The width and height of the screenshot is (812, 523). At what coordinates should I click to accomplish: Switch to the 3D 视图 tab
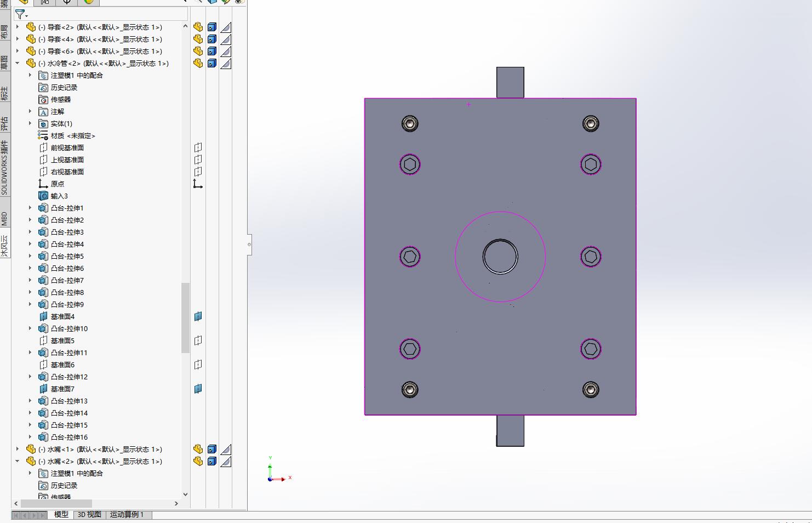[x=89, y=515]
